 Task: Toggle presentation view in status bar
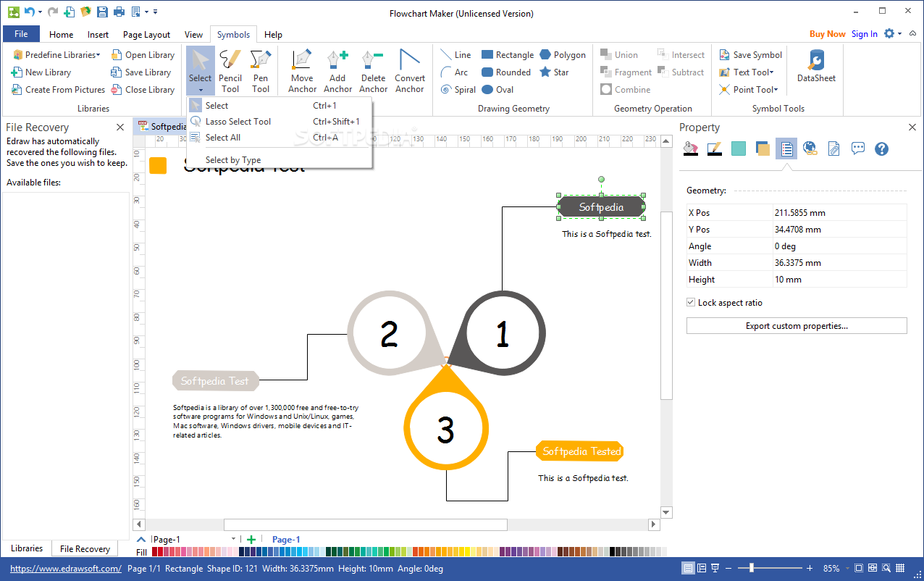click(x=715, y=569)
